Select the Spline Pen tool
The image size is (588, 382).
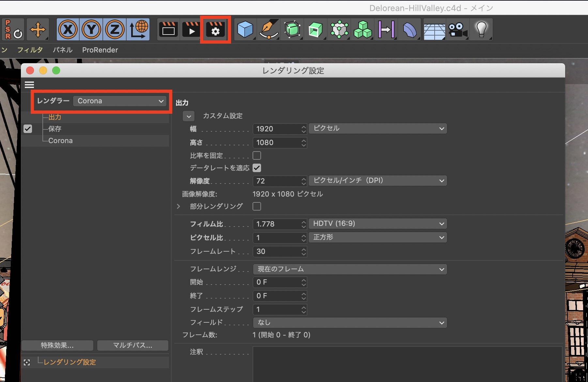(269, 30)
